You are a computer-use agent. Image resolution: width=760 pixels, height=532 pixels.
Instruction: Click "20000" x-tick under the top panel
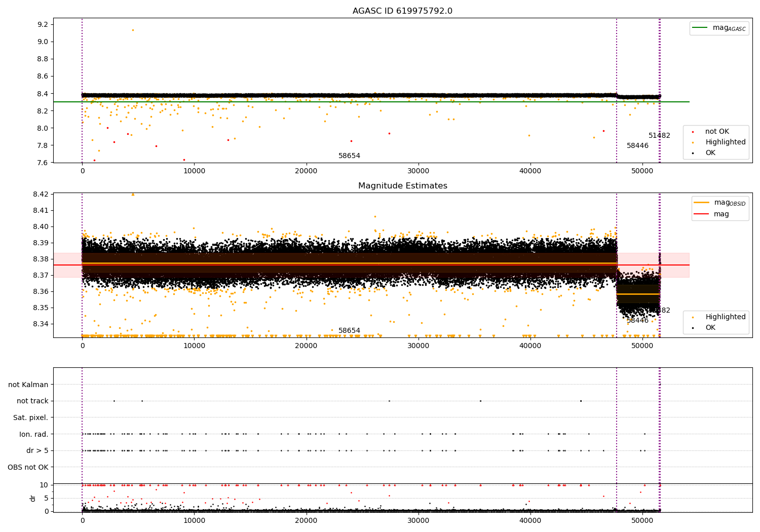[306, 171]
